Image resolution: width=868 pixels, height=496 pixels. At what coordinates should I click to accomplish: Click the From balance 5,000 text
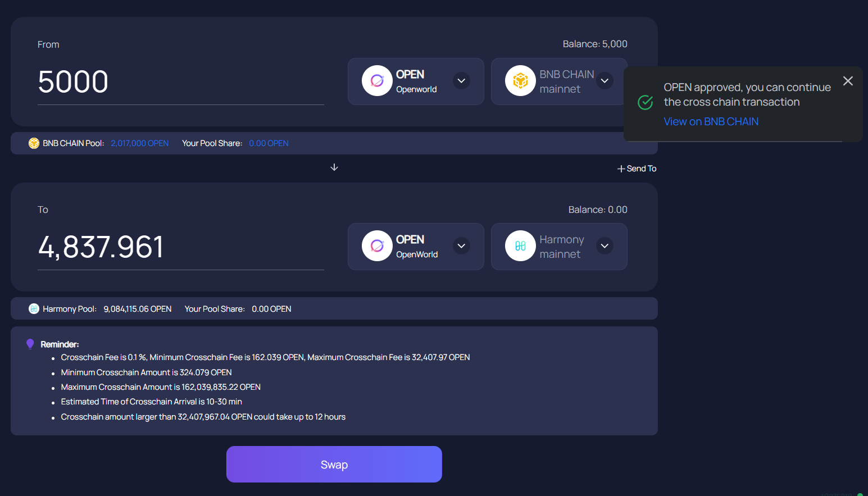[595, 44]
